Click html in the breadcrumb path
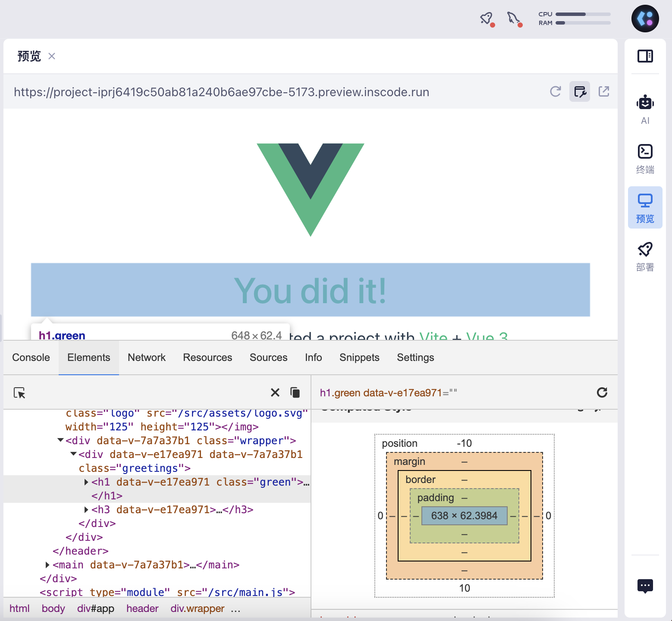This screenshot has width=672, height=621. (x=19, y=608)
